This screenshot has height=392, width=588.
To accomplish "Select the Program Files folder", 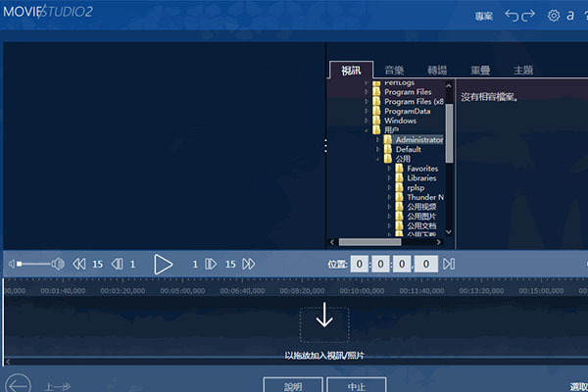I will tap(408, 92).
